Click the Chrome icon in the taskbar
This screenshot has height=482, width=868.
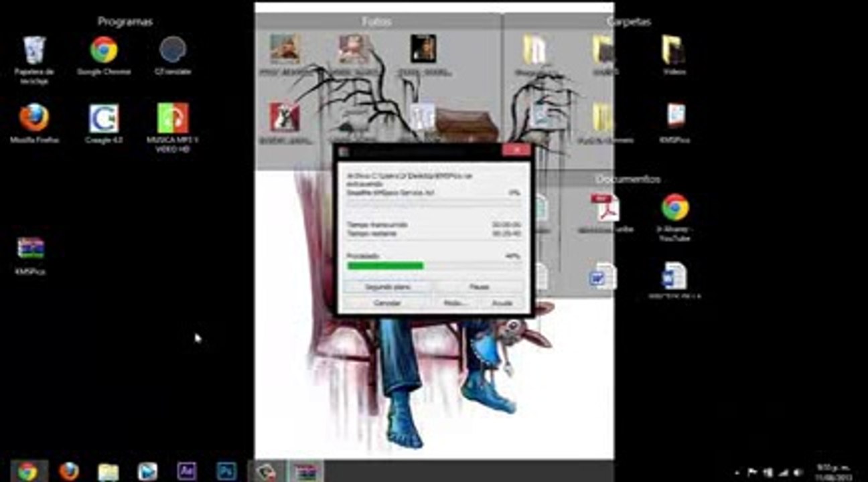(28, 471)
